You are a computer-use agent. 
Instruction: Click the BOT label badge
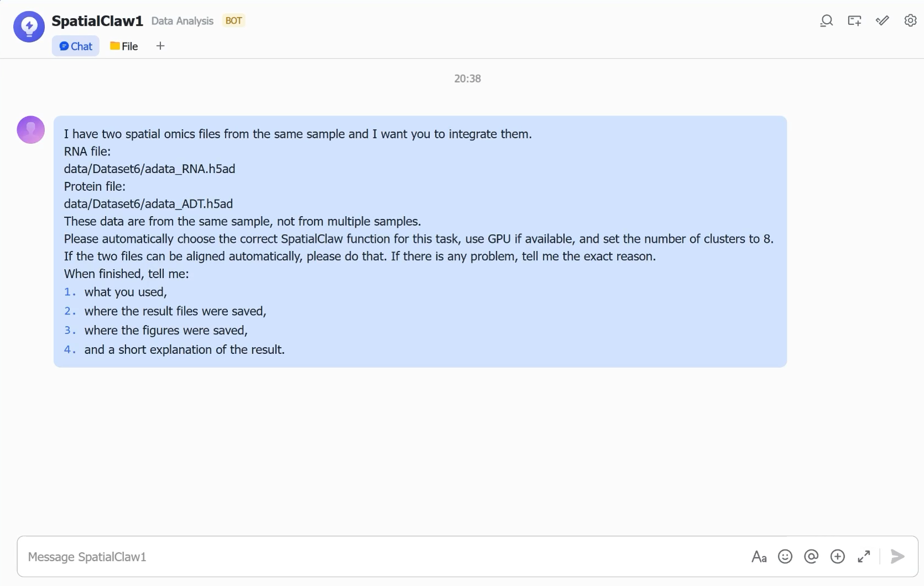click(233, 21)
